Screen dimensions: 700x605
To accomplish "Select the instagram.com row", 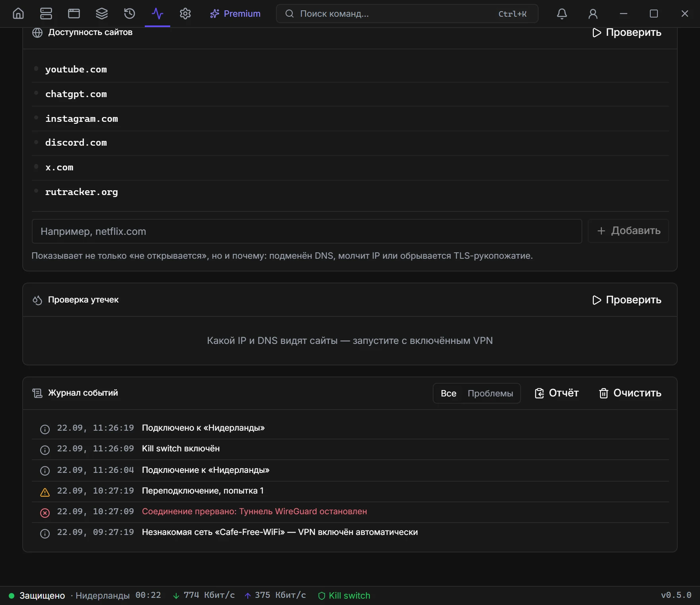I will pyautogui.click(x=350, y=119).
